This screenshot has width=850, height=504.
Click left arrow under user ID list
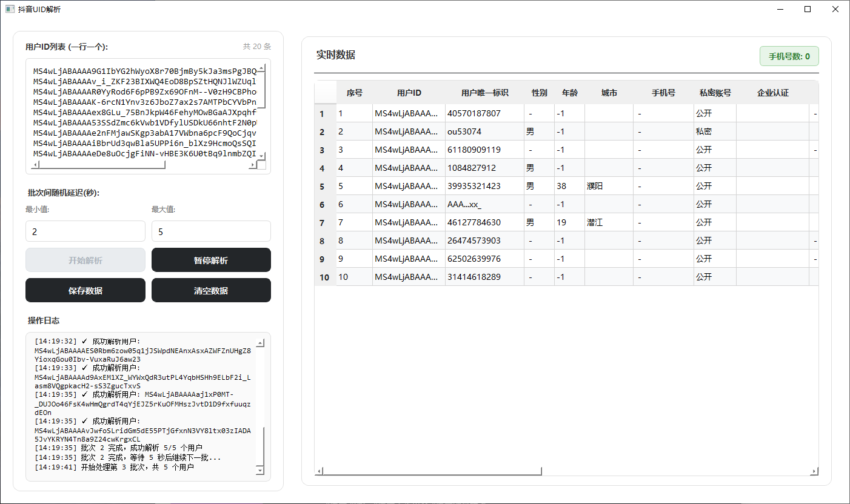click(35, 165)
